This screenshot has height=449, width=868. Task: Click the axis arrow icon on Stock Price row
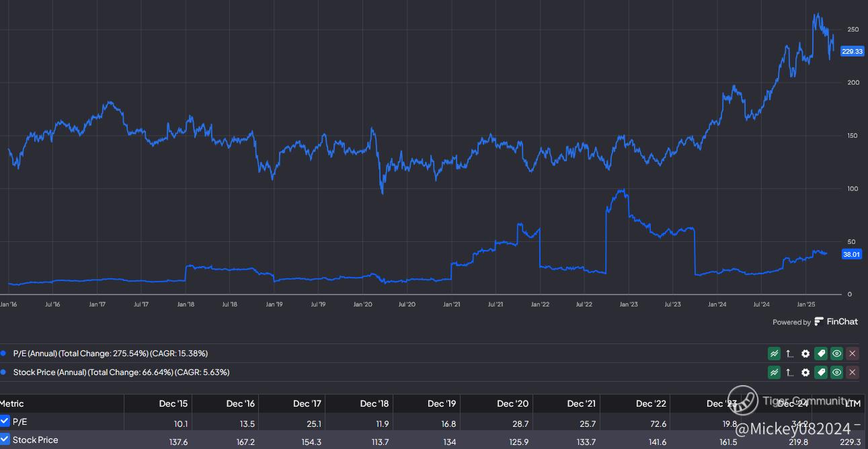tap(789, 372)
